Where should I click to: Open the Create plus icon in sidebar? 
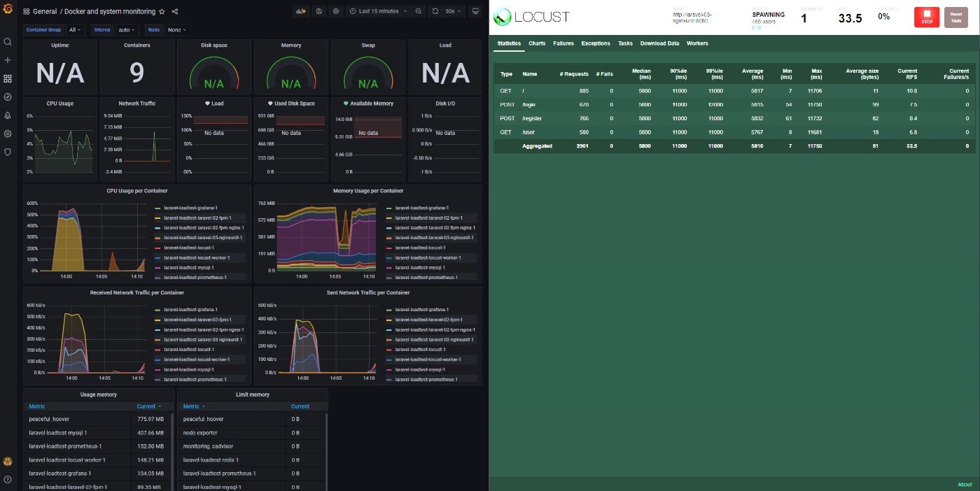click(8, 60)
